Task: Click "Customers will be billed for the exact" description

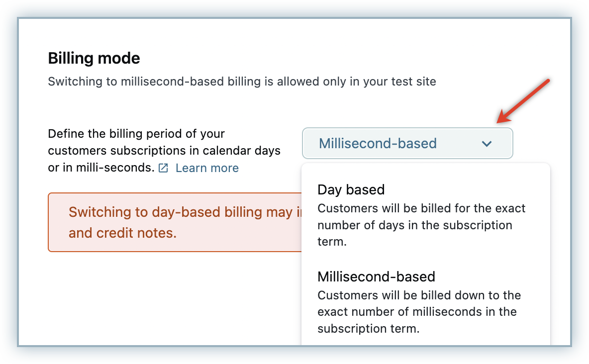Action: pyautogui.click(x=421, y=208)
